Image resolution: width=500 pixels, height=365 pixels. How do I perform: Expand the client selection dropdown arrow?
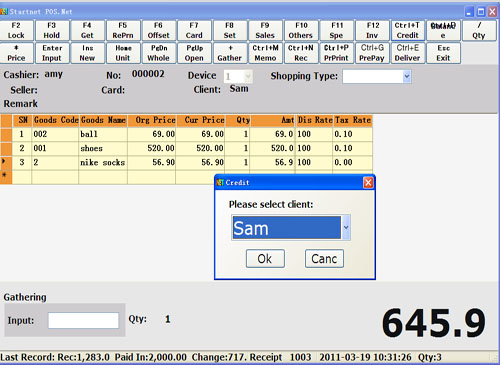point(346,227)
